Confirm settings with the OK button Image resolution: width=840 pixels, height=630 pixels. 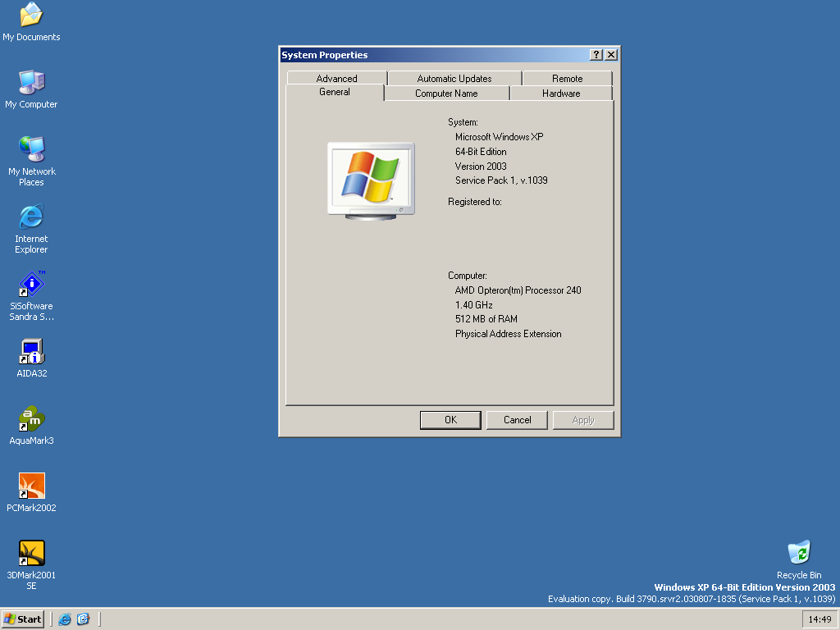[450, 419]
